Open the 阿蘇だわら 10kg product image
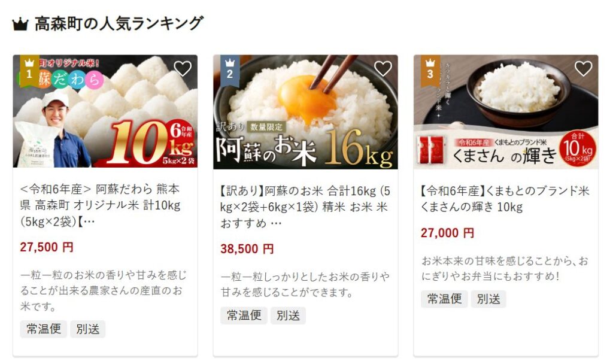 tap(105, 111)
